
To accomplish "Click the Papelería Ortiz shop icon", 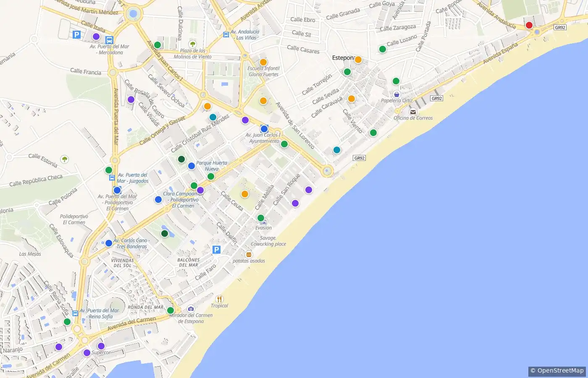I will (396, 94).
